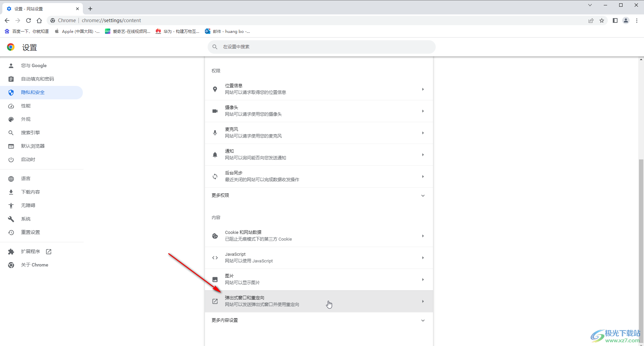Image resolution: width=644 pixels, height=346 pixels.
Task: Click the share page icon in address bar
Action: (591, 20)
